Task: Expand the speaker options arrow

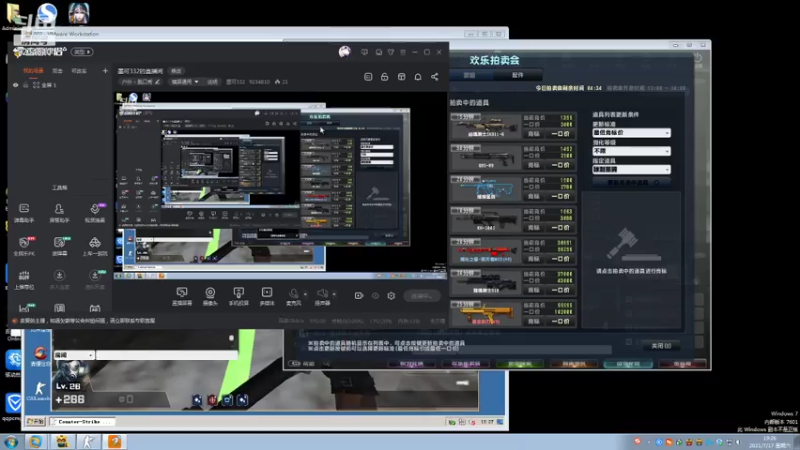Action: point(334,294)
